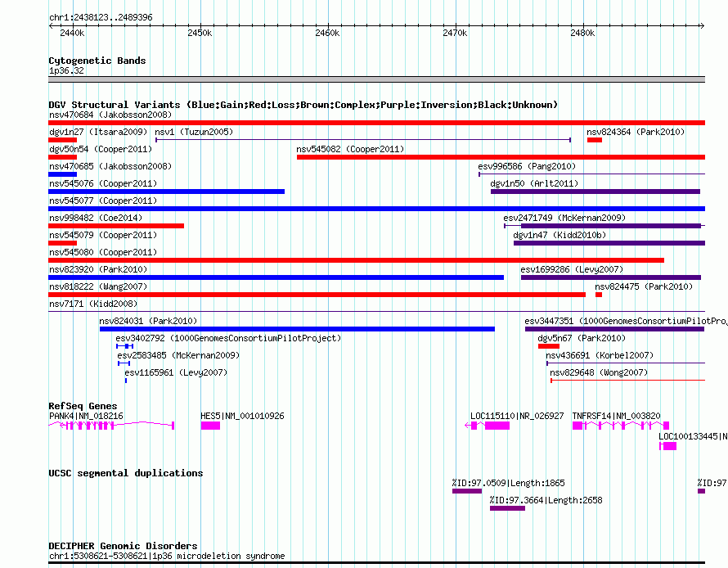Click dgv50n54 (Cooper2011) variant label
Screen dimensions: 728x568
point(101,149)
